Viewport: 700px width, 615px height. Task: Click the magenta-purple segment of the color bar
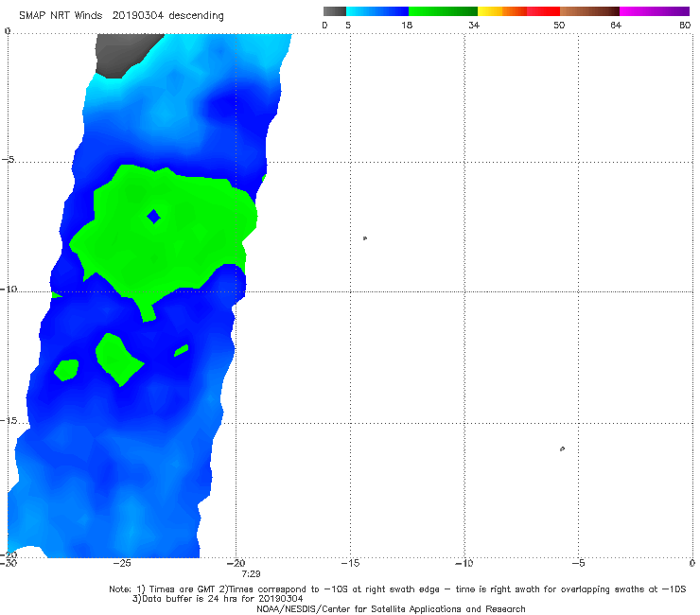(655, 11)
